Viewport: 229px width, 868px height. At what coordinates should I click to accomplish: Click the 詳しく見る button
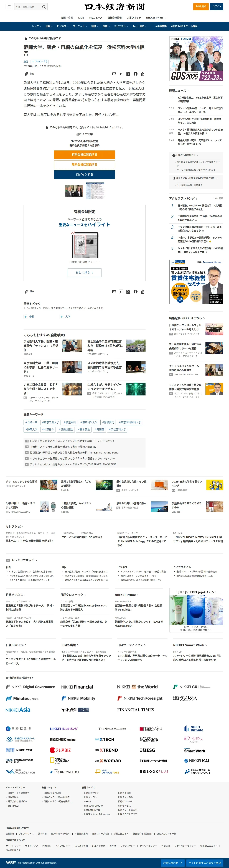[x=84, y=272]
